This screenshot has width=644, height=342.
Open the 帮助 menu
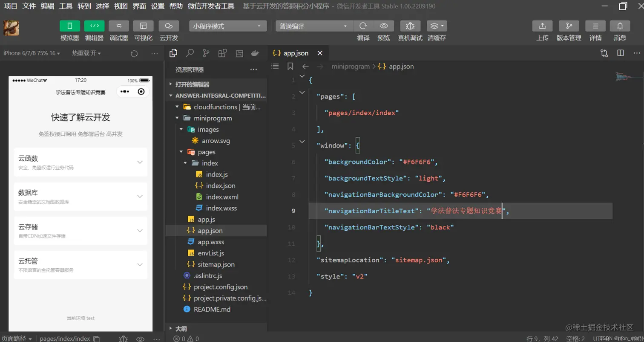point(176,6)
